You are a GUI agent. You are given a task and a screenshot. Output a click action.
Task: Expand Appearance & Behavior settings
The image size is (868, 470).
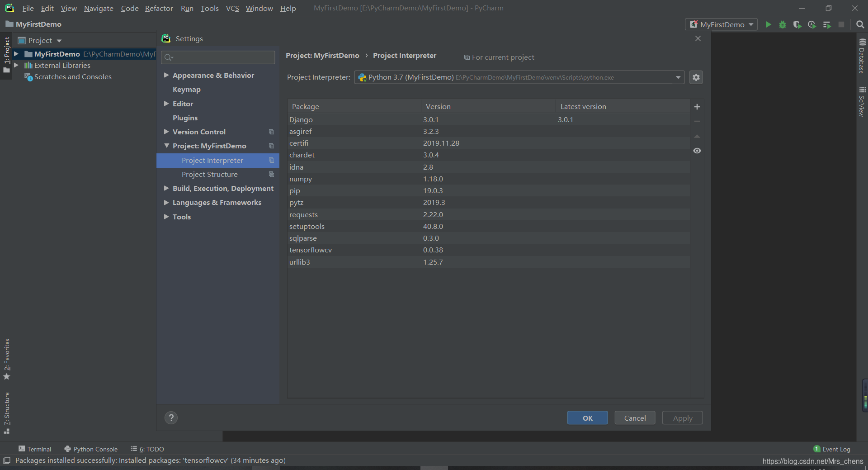coord(166,75)
